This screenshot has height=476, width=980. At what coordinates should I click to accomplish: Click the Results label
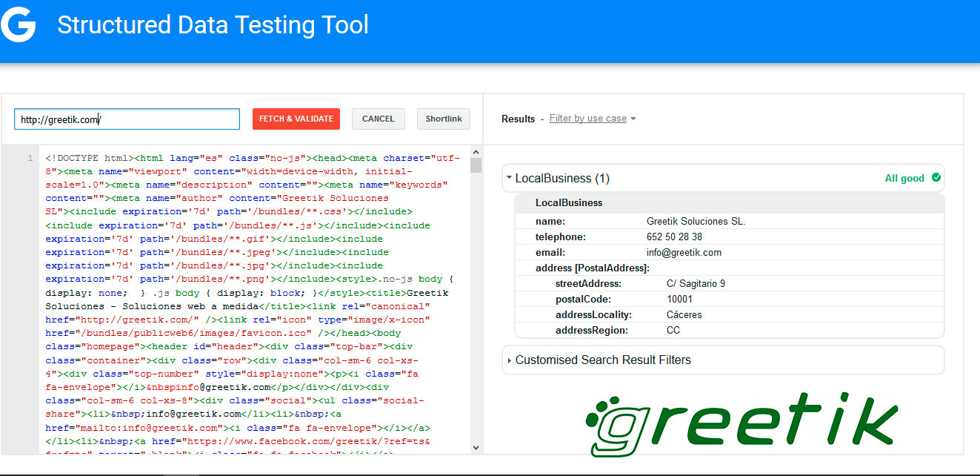pos(518,119)
